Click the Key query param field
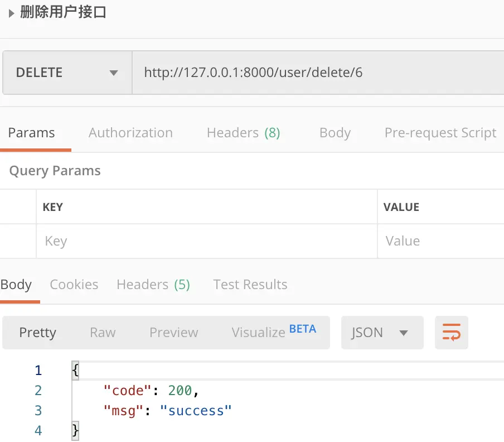This screenshot has height=442, width=504. [x=206, y=241]
